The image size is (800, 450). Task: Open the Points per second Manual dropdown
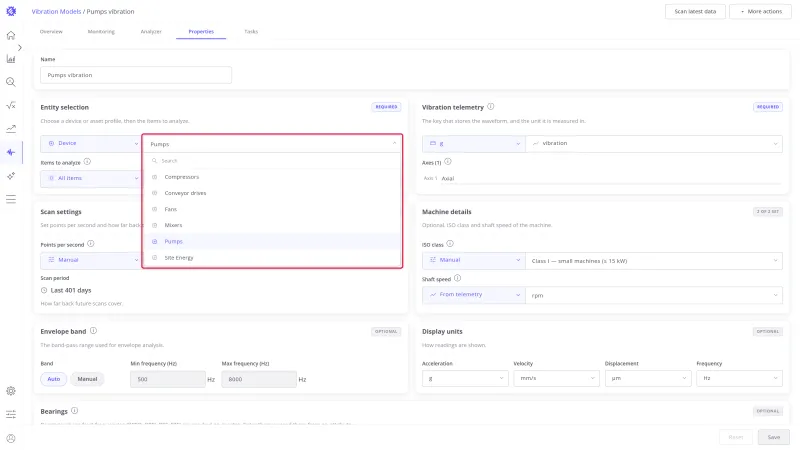coord(91,260)
